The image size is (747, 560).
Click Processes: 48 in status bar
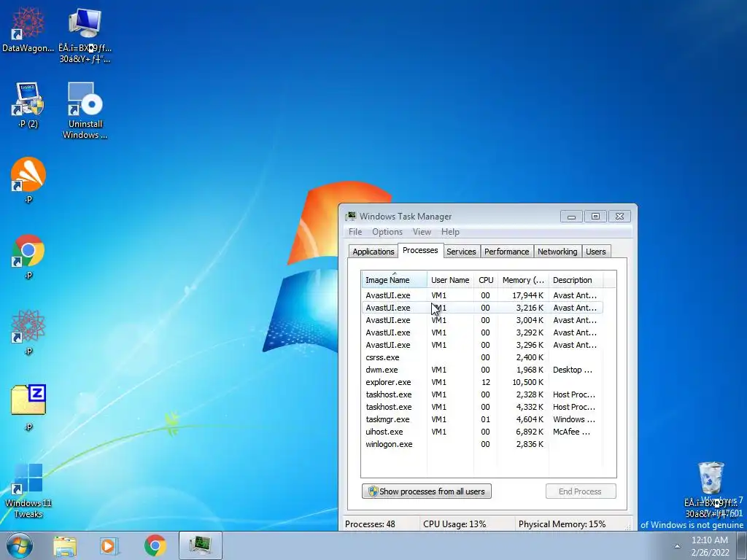coord(370,524)
